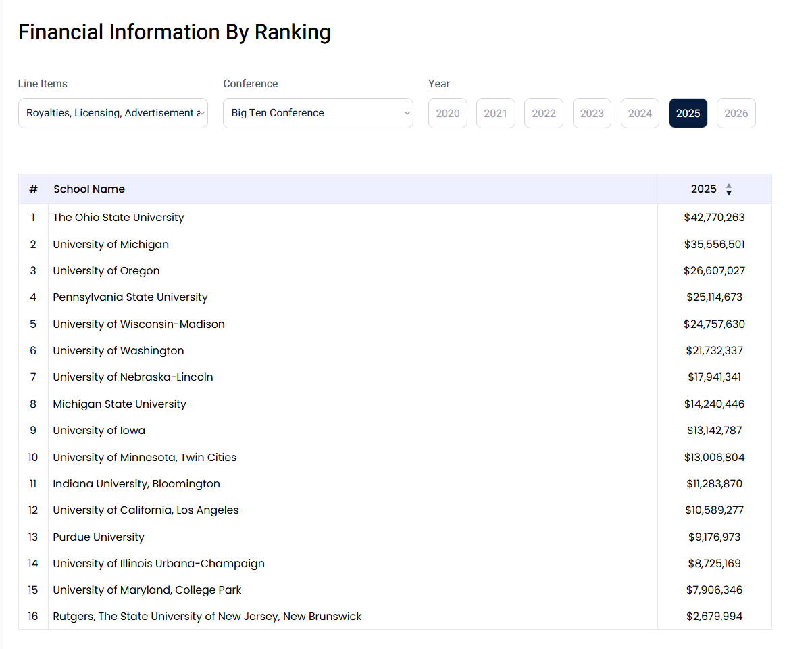Click Rutgers New Brunswick school name
Screen dimensions: 812x649
[x=207, y=617]
